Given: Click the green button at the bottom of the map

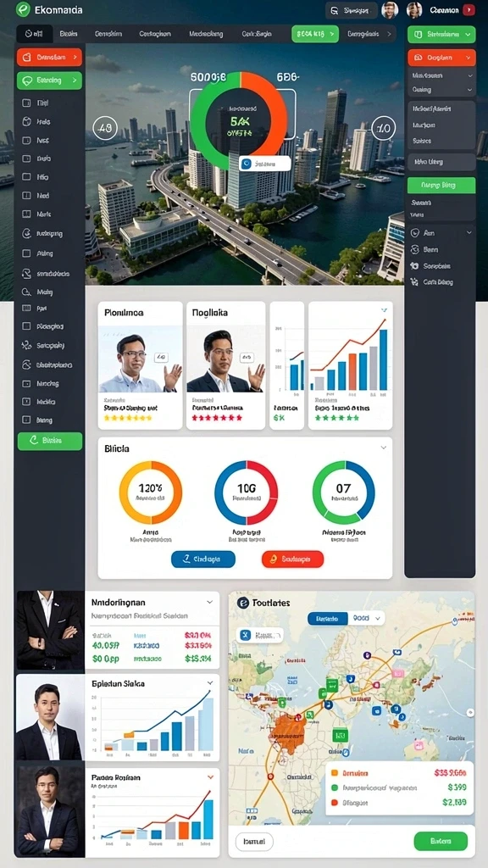Looking at the screenshot, I should pyautogui.click(x=441, y=841).
